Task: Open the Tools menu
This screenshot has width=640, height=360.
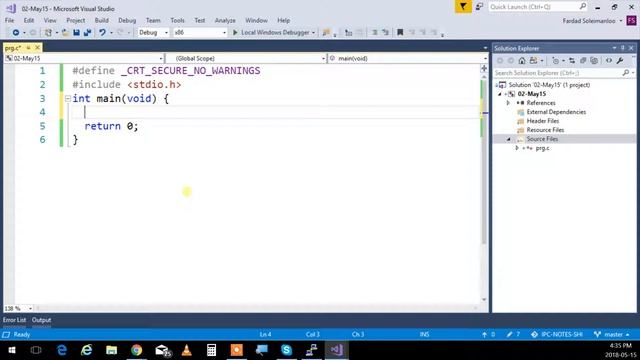Action: coord(178,20)
